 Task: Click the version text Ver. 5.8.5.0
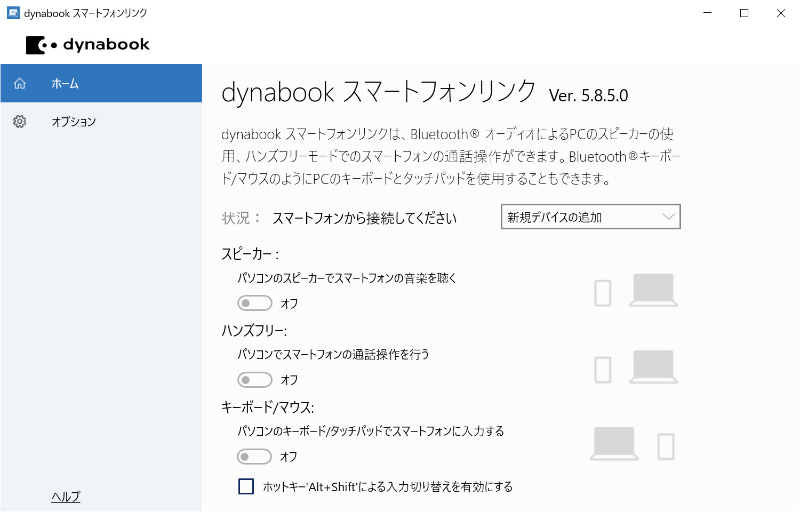588,95
